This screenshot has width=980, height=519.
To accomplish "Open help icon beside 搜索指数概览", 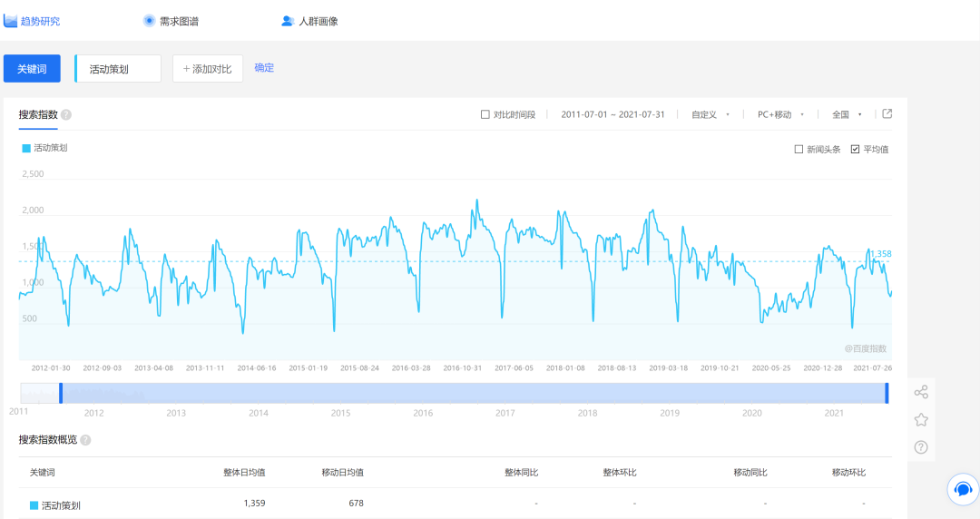I will click(x=85, y=440).
